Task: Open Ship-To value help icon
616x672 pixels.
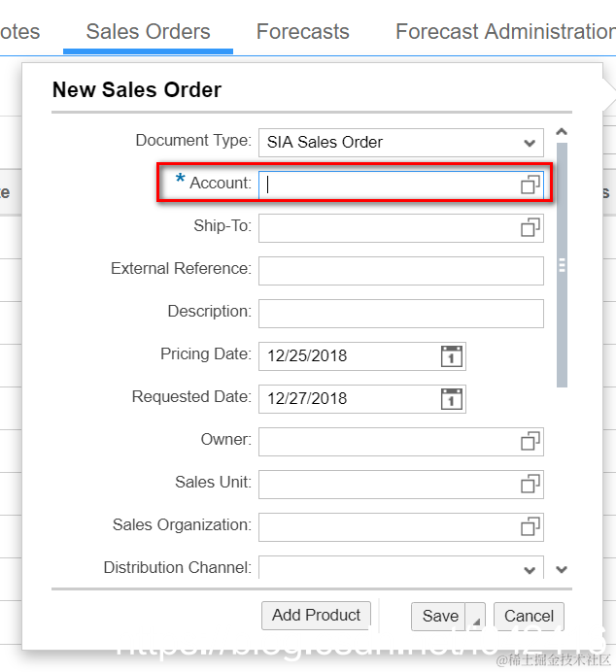Action: 530,227
